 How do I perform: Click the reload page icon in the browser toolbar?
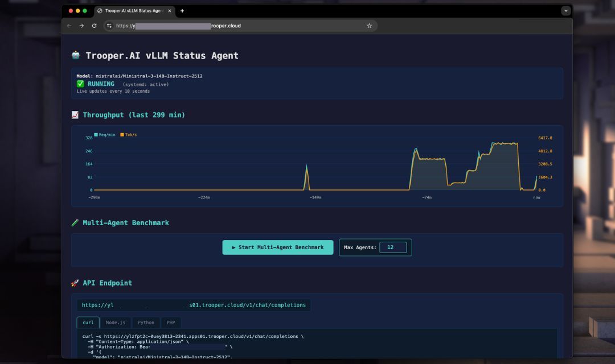(x=95, y=26)
